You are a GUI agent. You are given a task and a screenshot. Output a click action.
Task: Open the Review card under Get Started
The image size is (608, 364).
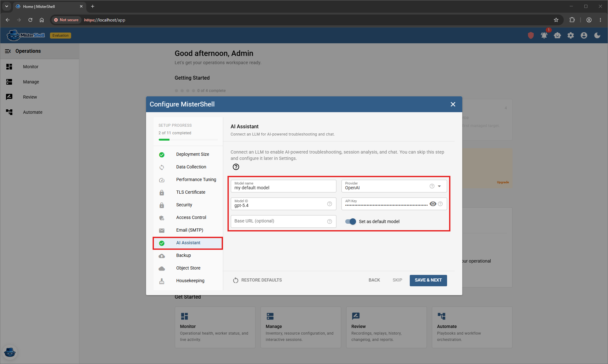pyautogui.click(x=386, y=327)
